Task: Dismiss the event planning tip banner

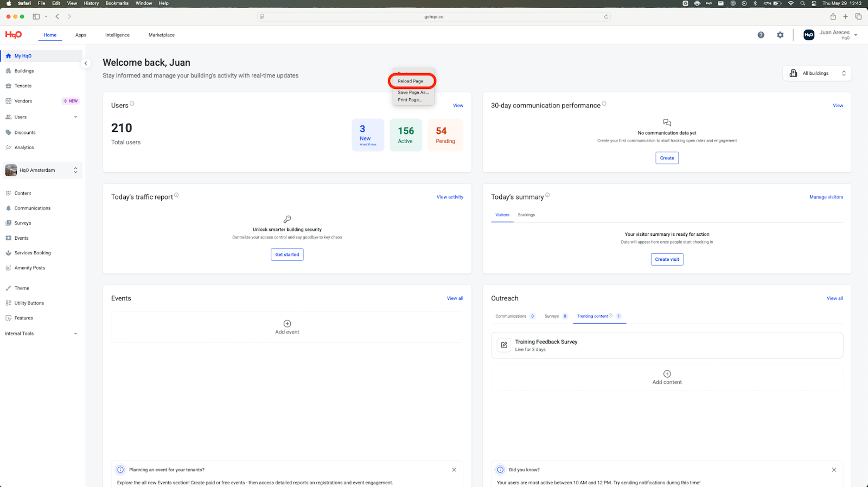Action: pos(454,470)
